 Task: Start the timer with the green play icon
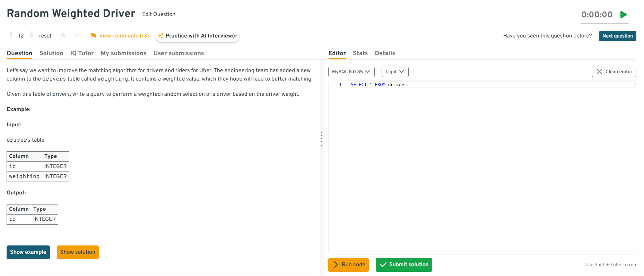tap(623, 15)
